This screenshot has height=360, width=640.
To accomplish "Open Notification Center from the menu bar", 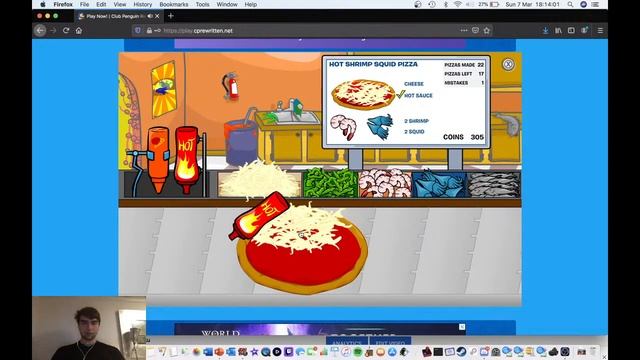I will click(596, 4).
